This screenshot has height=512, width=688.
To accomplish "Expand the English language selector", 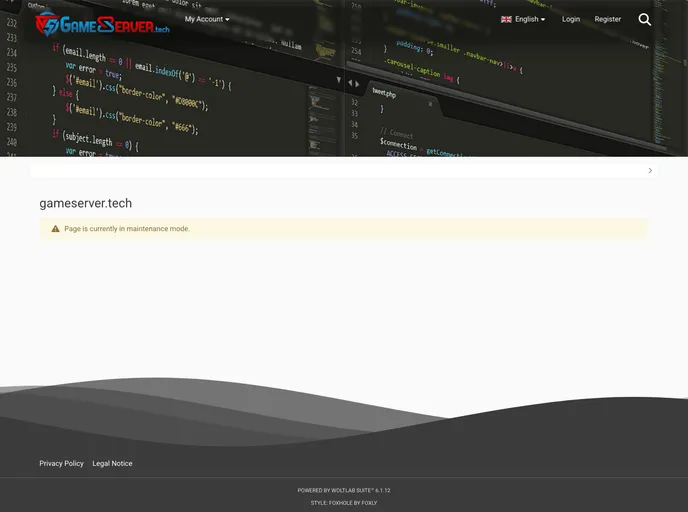I will coord(523,19).
